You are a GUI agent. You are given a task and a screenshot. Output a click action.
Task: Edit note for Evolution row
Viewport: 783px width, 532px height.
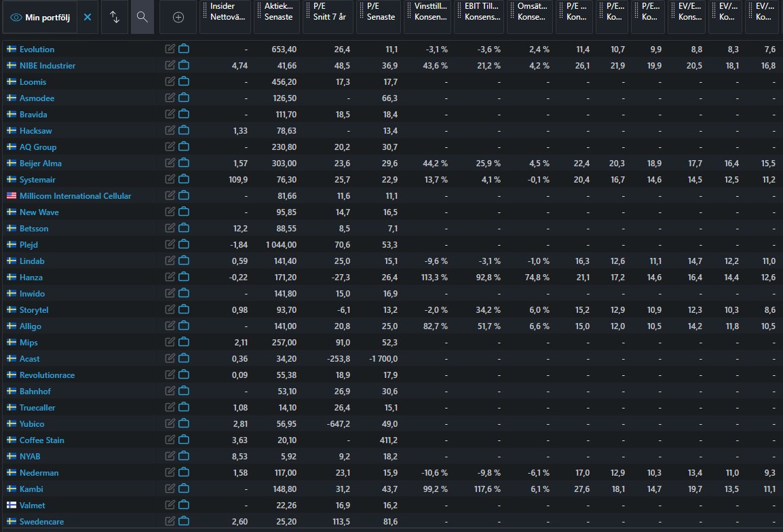pos(170,49)
